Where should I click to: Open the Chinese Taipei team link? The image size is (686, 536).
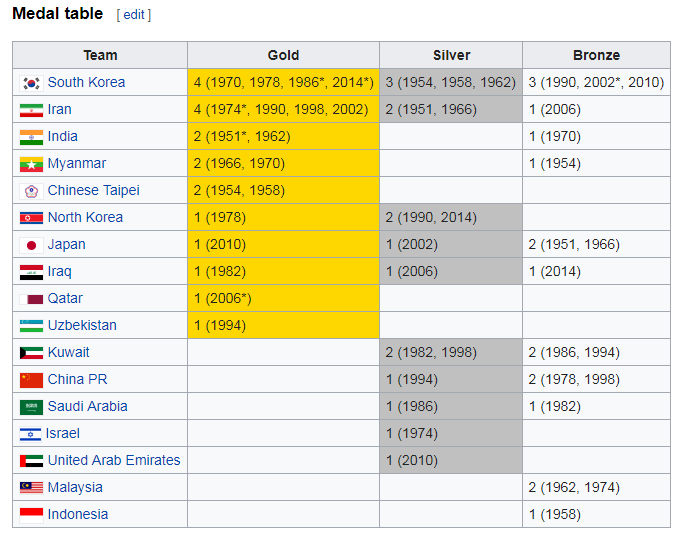tap(94, 190)
